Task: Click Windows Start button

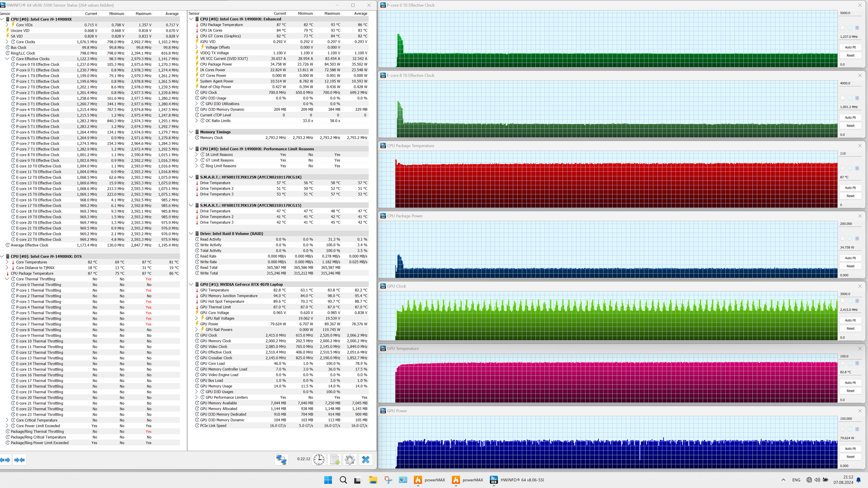Action: [328, 480]
